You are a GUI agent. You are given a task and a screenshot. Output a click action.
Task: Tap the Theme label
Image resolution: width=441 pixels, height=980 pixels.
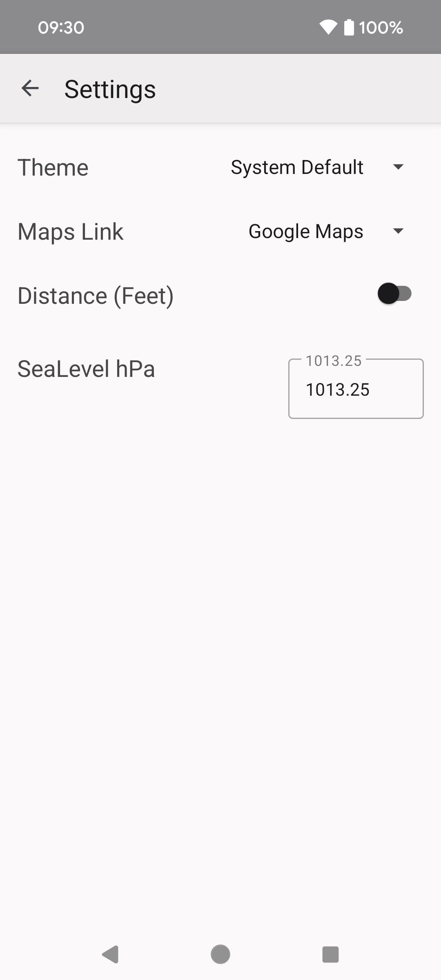(53, 167)
